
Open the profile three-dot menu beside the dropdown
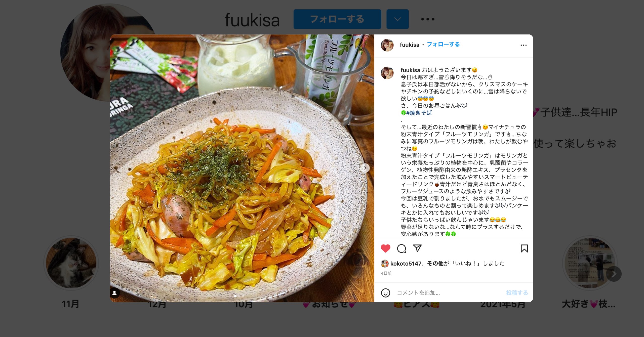pyautogui.click(x=428, y=19)
